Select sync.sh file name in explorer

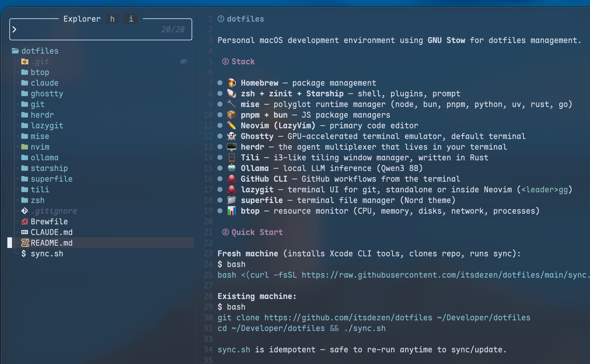47,254
